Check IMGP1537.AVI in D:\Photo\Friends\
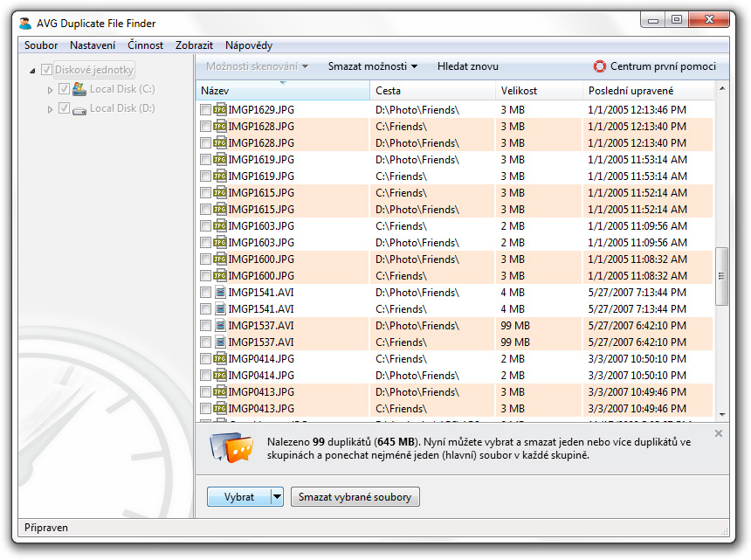751x560 pixels. [x=205, y=326]
